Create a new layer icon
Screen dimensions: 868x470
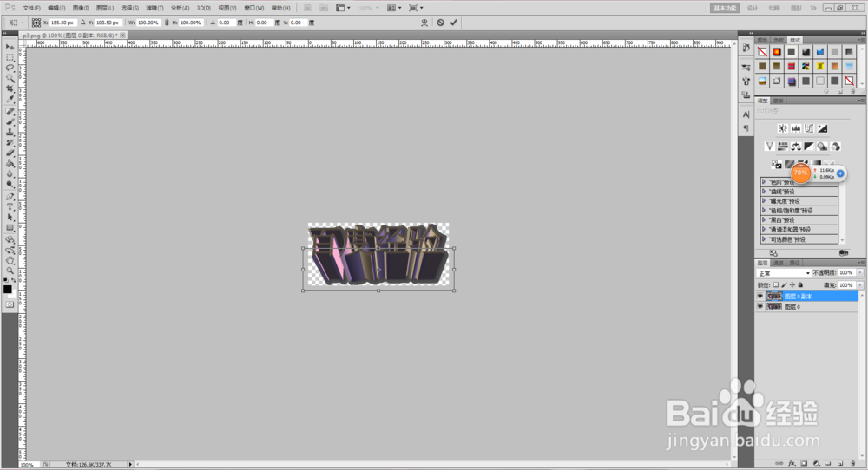coord(840,463)
